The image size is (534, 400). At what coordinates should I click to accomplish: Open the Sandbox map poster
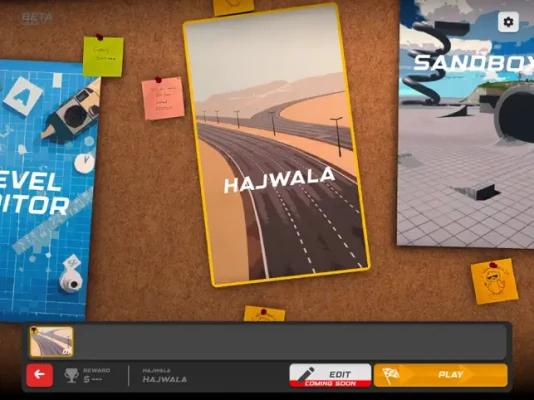click(x=466, y=124)
